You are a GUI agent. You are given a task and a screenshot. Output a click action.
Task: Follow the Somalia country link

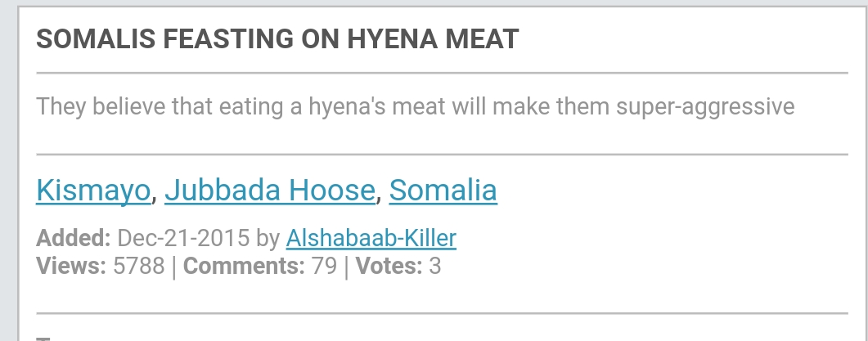click(443, 190)
